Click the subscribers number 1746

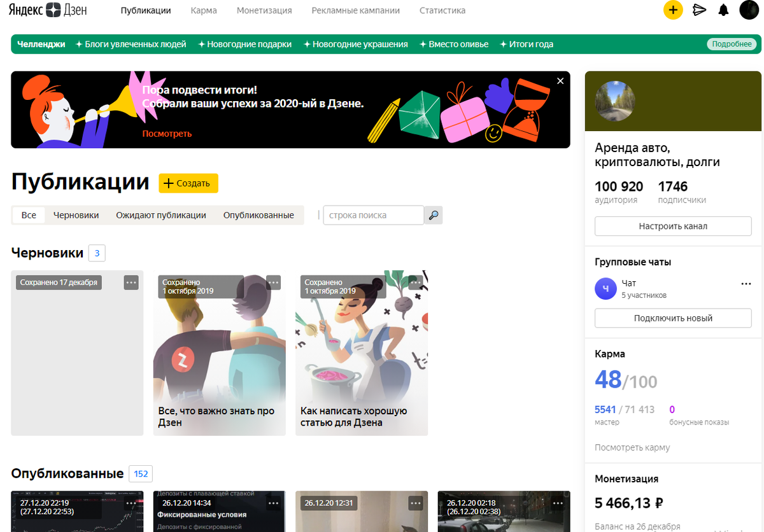pyautogui.click(x=673, y=186)
